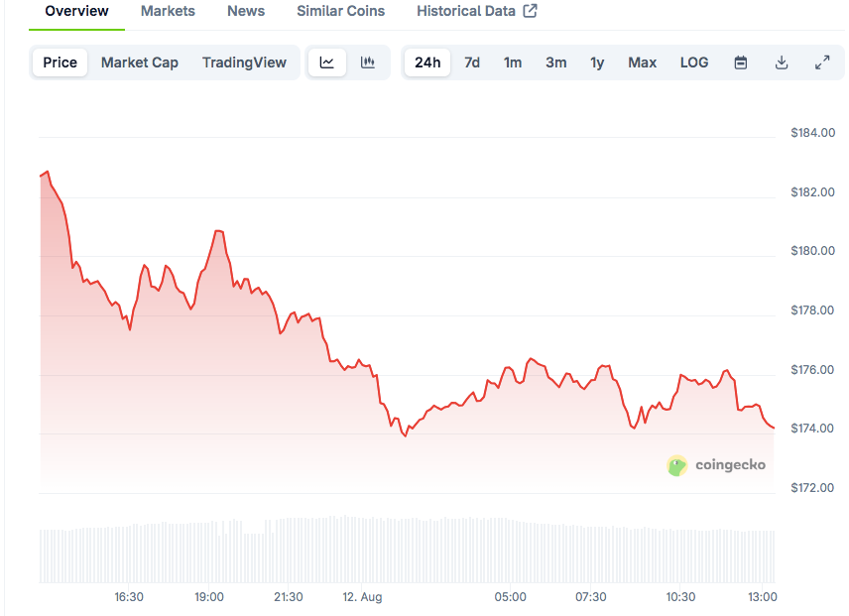Open the Markets tab
The width and height of the screenshot is (849, 616).
point(168,11)
